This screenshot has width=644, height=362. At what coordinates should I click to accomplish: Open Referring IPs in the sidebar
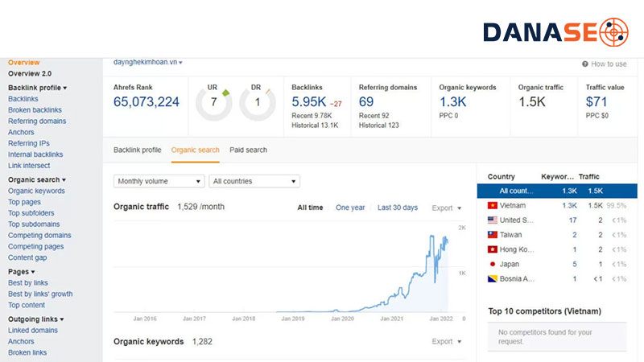29,143
